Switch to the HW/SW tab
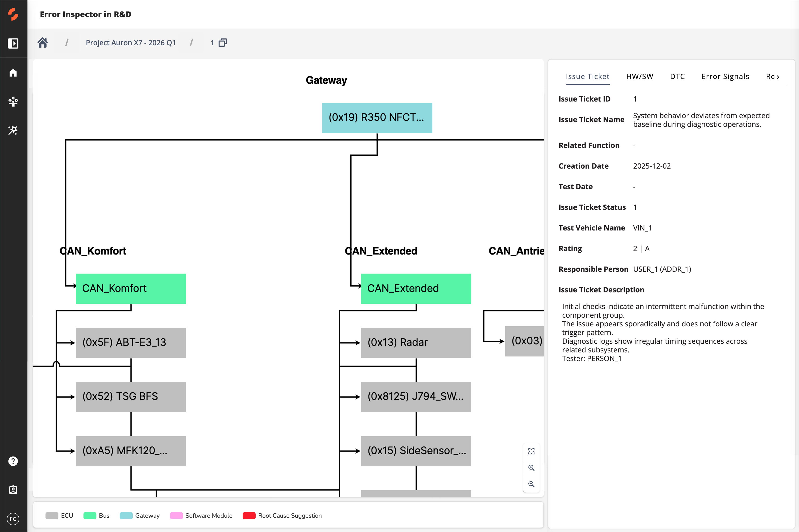Screen dimensions: 799x532 [640, 76]
